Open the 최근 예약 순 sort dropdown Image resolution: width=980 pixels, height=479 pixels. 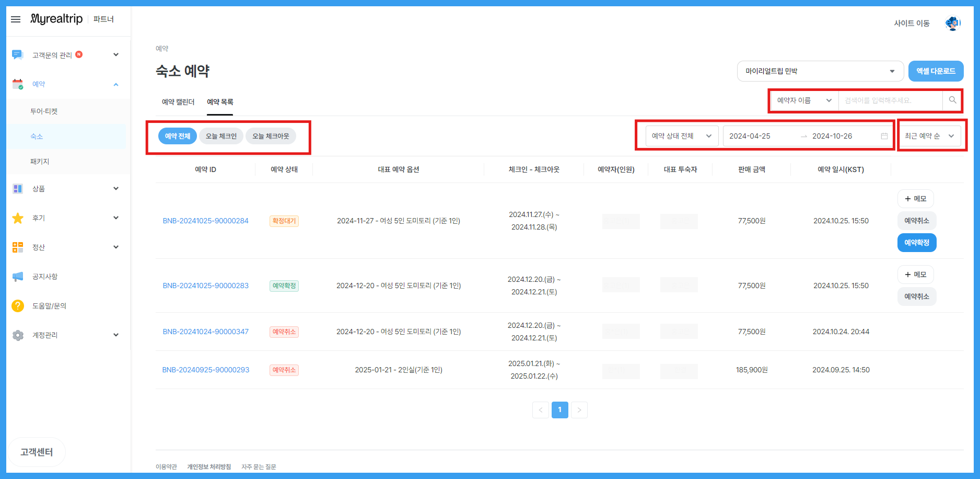[929, 136]
